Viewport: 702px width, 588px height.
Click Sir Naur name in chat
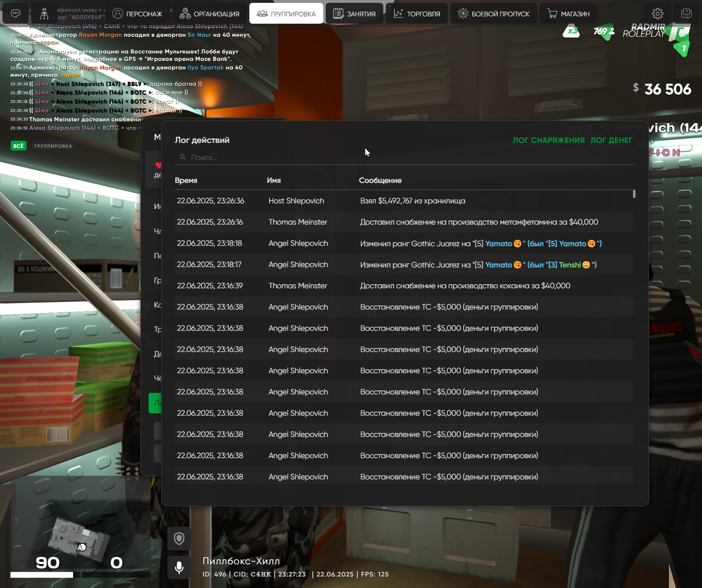(x=199, y=35)
